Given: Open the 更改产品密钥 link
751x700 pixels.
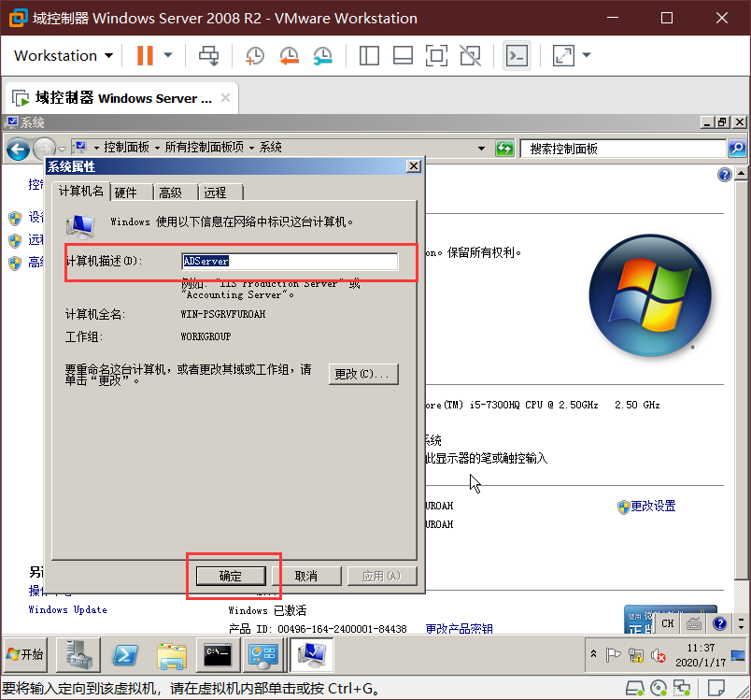Looking at the screenshot, I should [x=459, y=628].
